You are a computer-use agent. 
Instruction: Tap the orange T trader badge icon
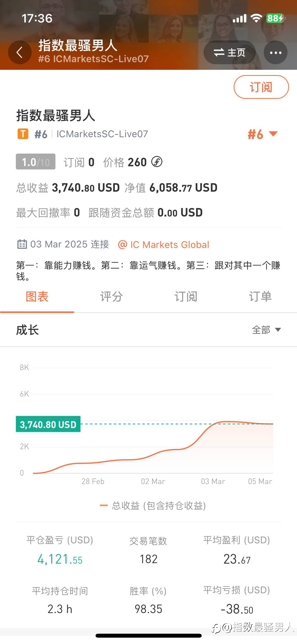coord(23,134)
